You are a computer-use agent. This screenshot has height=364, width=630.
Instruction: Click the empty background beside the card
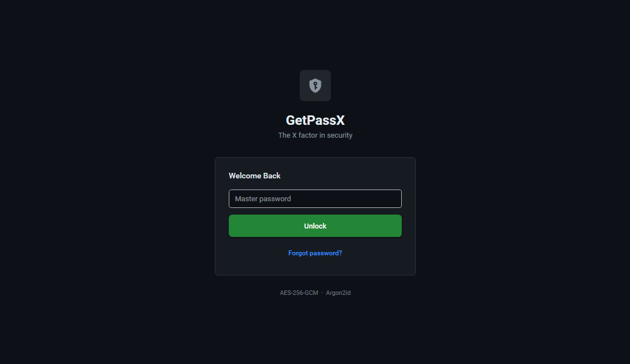(x=112, y=217)
